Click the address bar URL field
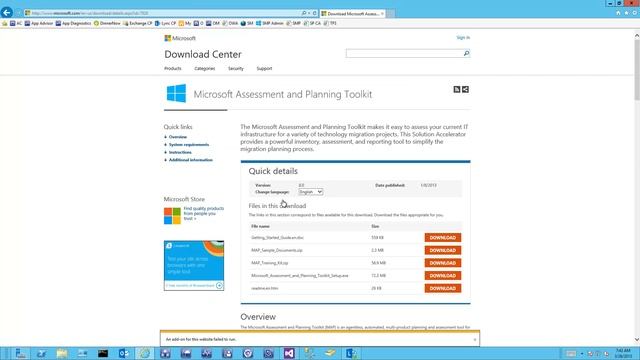 [163, 13]
